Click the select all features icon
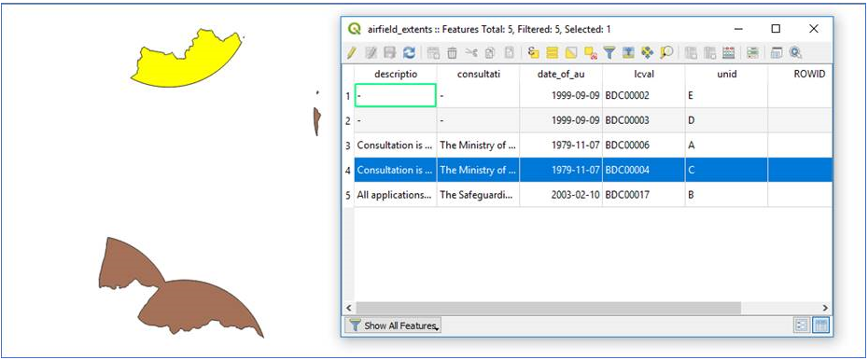The width and height of the screenshot is (868, 360). (x=552, y=52)
